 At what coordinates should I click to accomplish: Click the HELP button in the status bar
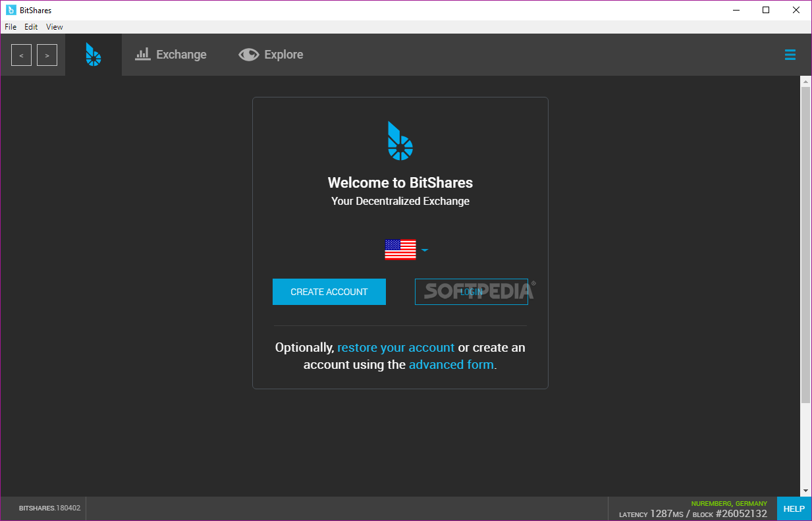[x=794, y=509]
